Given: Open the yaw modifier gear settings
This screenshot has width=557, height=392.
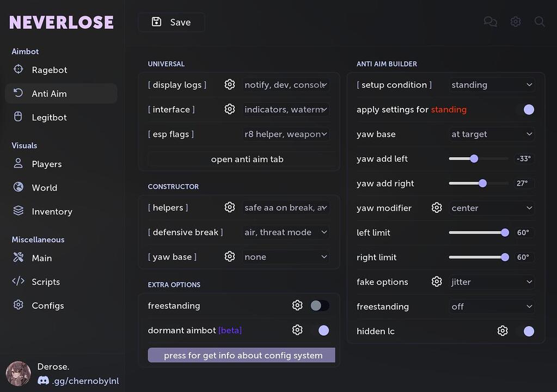Looking at the screenshot, I should 436,207.
